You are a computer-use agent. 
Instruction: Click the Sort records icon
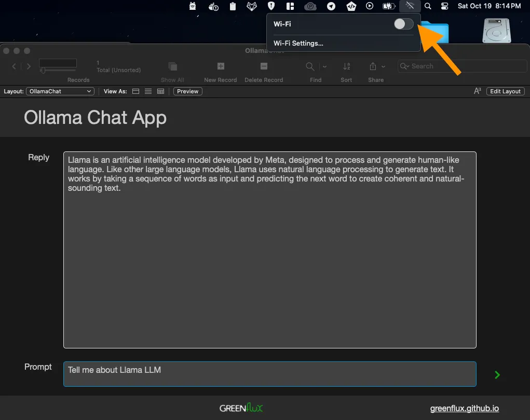tap(346, 66)
